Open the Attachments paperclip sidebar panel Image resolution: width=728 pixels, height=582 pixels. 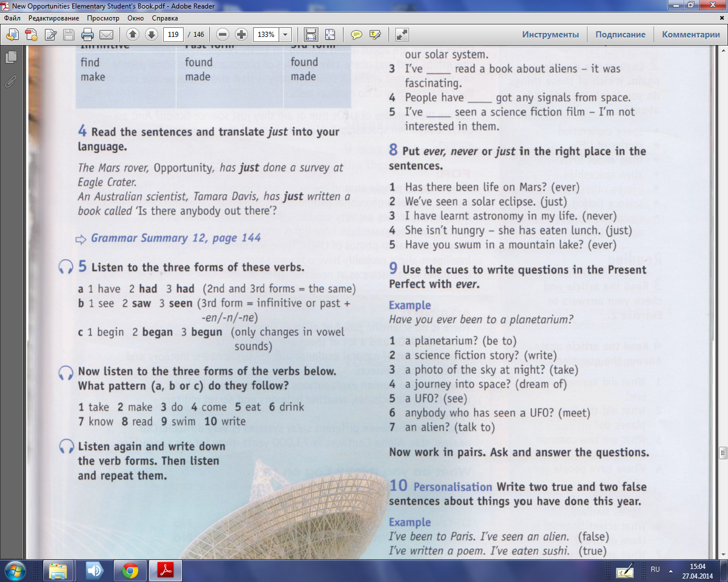pos(10,81)
